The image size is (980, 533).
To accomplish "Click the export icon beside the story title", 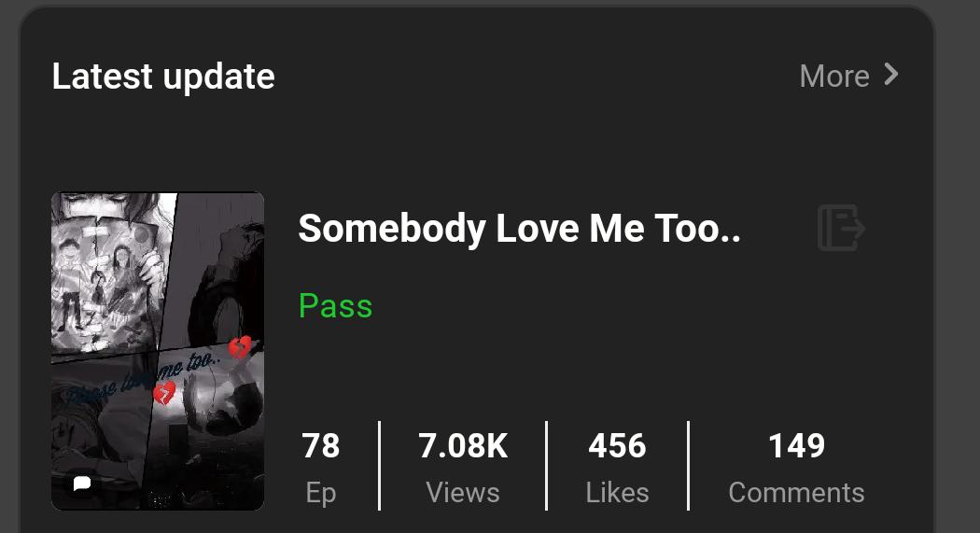I will click(x=841, y=228).
